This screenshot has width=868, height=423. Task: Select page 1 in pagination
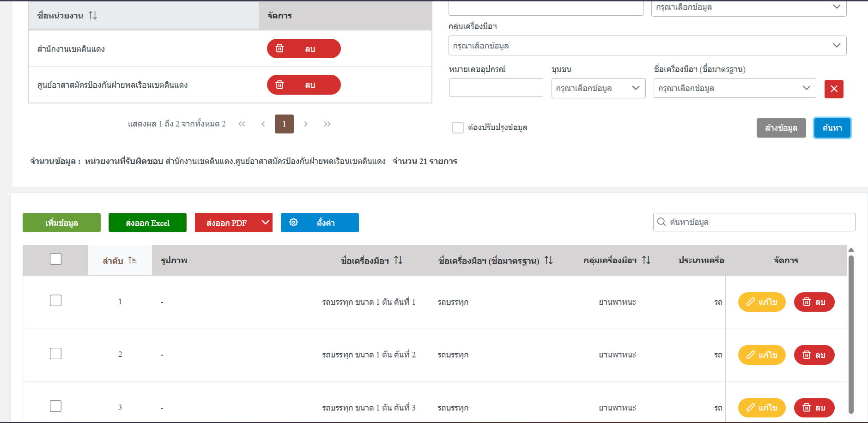pyautogui.click(x=284, y=124)
